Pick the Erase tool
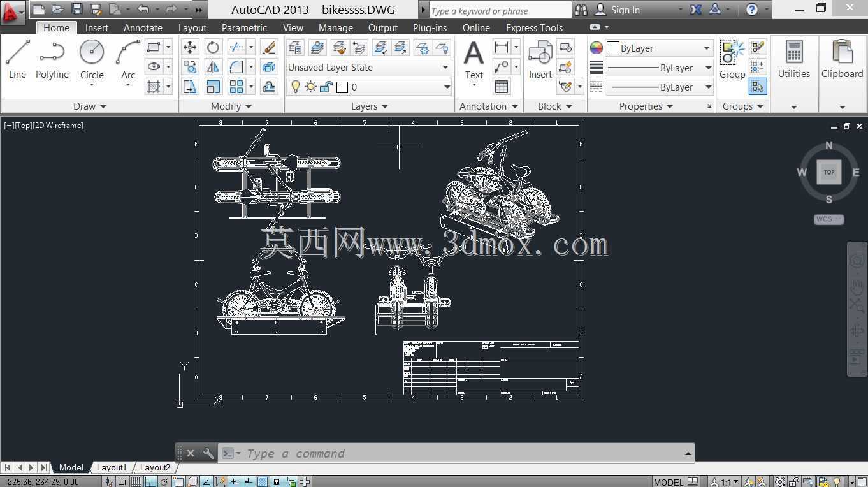Viewport: 868px width, 487px height. click(x=269, y=47)
